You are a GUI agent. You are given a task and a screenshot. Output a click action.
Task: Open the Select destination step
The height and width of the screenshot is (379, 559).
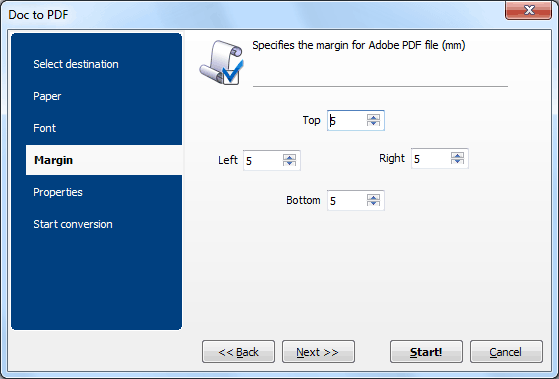76,64
